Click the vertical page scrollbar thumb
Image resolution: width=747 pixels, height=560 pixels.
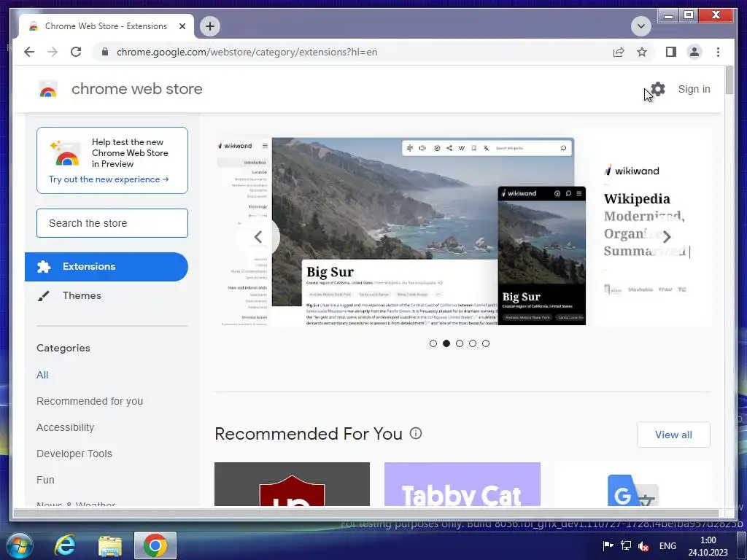pyautogui.click(x=729, y=80)
